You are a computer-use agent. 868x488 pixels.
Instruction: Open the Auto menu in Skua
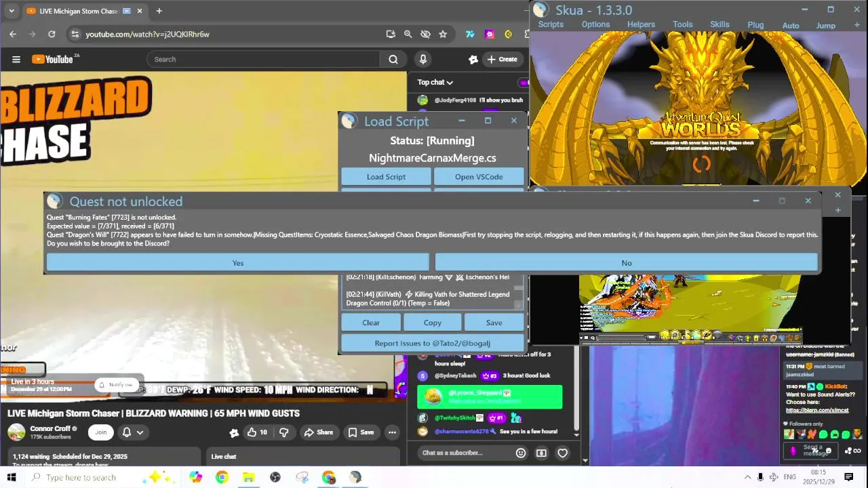coord(791,25)
